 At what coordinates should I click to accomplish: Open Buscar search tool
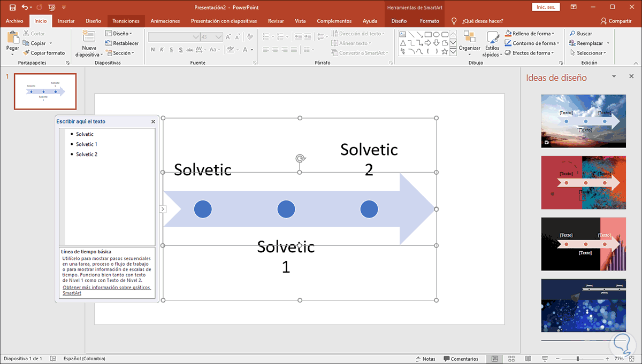[x=581, y=33]
